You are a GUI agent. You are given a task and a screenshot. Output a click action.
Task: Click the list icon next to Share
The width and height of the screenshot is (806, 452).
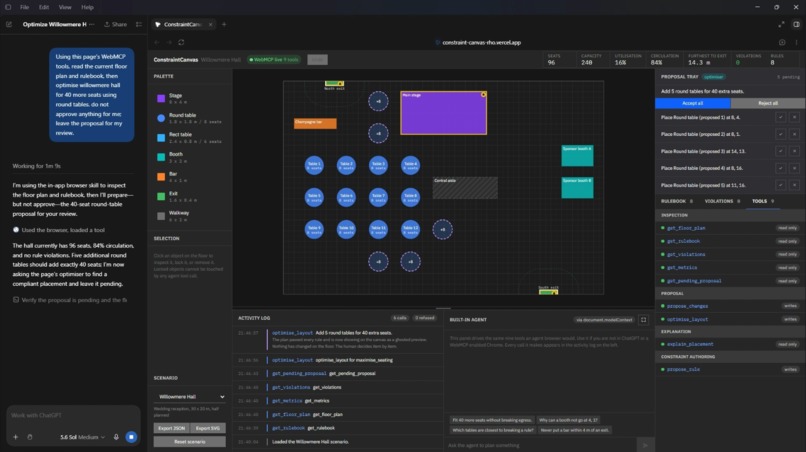tap(139, 24)
